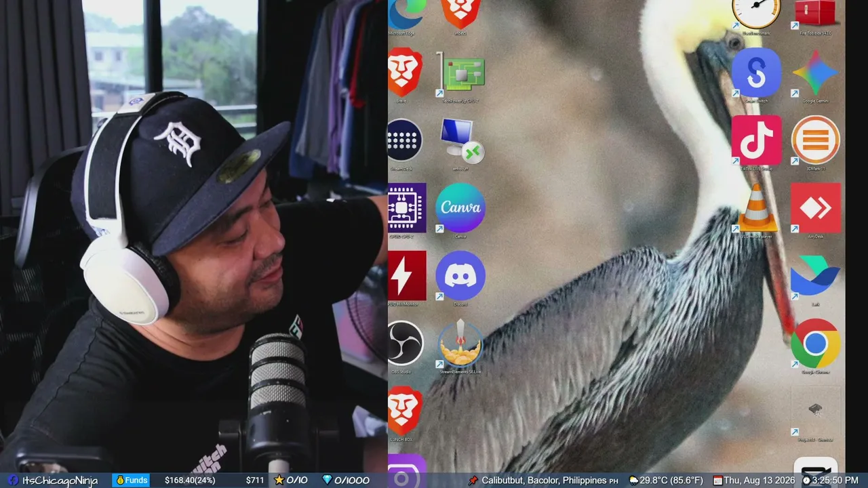
Task: Open the Canva desktop app
Action: pyautogui.click(x=460, y=209)
